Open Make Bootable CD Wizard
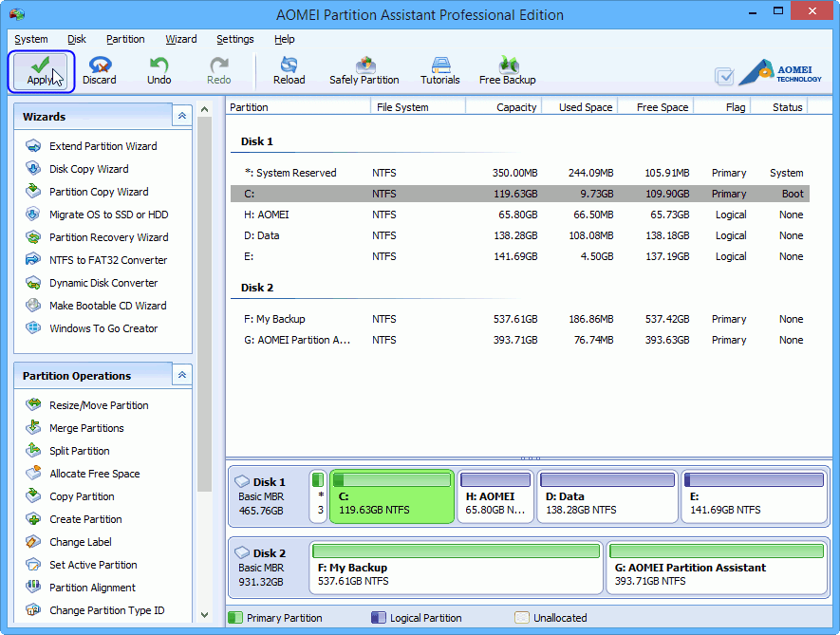 point(107,306)
